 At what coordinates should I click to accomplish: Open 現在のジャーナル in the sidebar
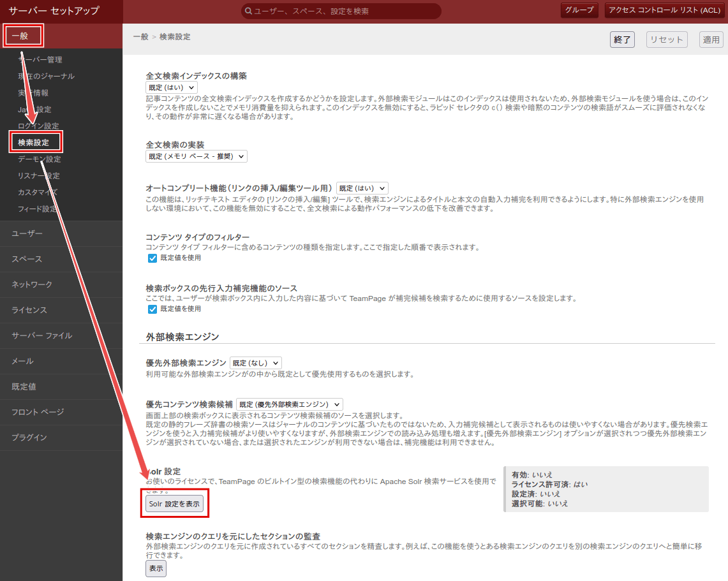pyautogui.click(x=47, y=76)
